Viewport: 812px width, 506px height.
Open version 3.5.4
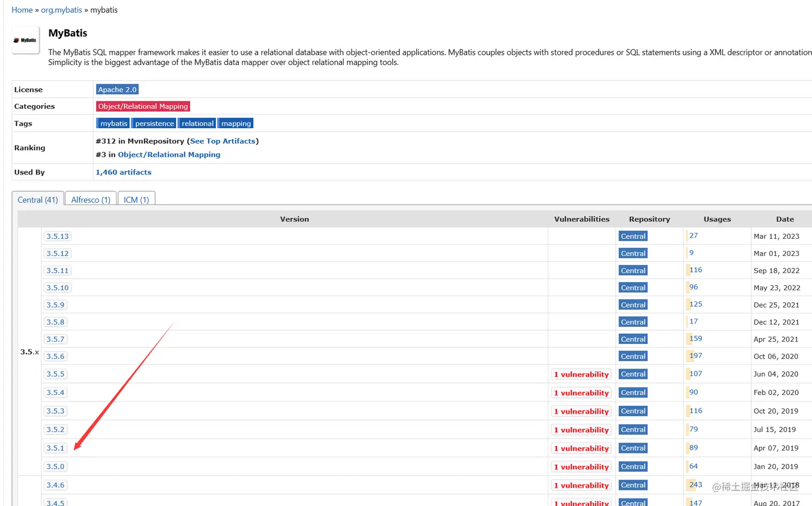pos(55,392)
